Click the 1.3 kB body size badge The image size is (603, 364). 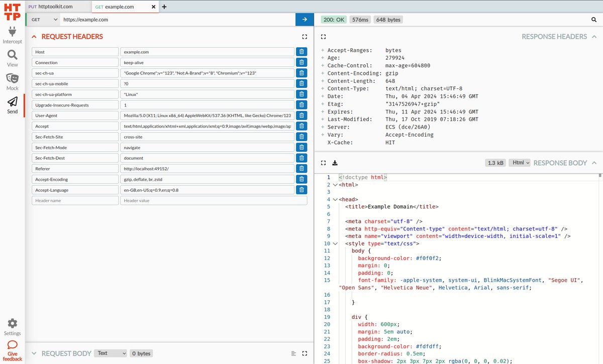495,163
